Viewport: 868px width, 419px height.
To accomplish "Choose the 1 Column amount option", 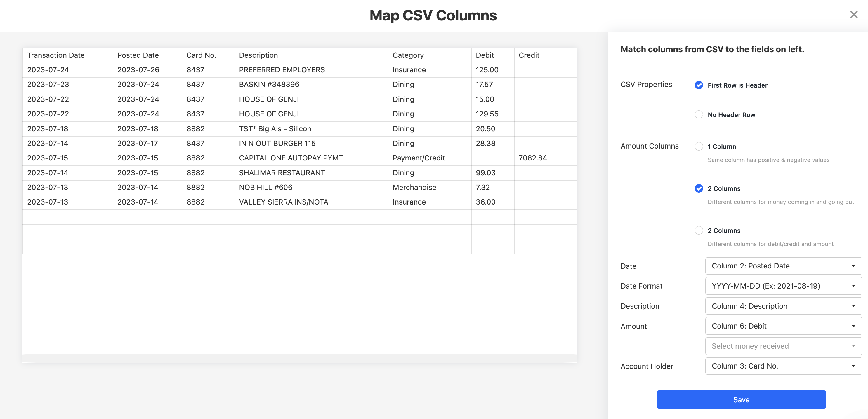I will click(699, 146).
